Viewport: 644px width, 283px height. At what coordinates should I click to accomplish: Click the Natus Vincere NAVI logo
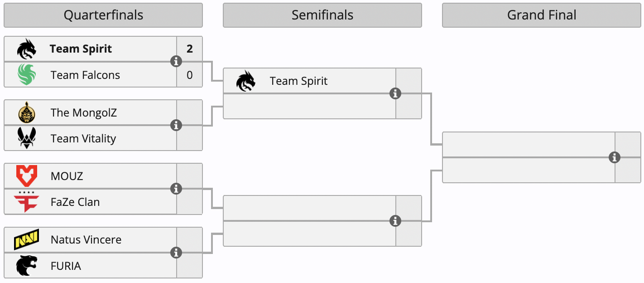click(x=27, y=239)
